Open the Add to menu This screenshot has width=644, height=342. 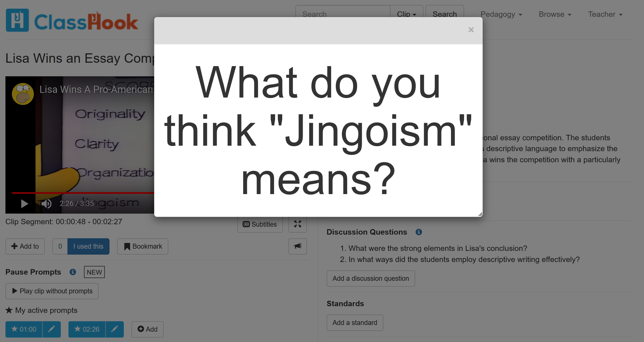click(x=25, y=246)
